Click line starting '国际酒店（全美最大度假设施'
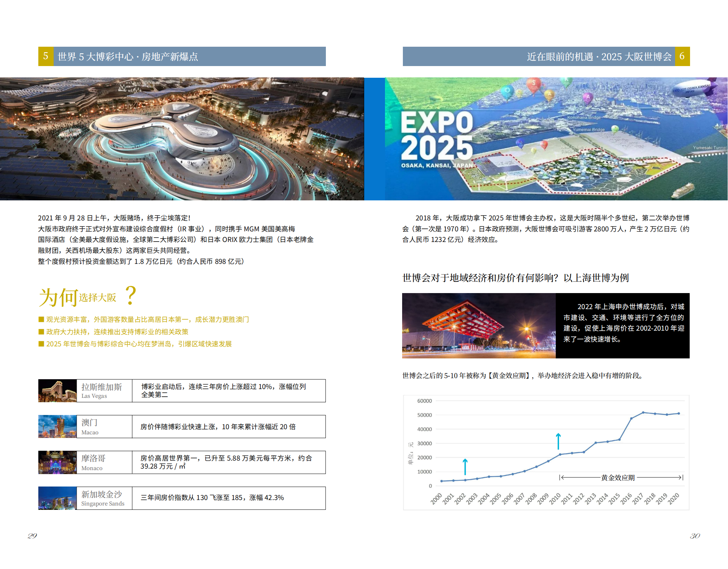The height and width of the screenshot is (569, 728). pyautogui.click(x=176, y=239)
